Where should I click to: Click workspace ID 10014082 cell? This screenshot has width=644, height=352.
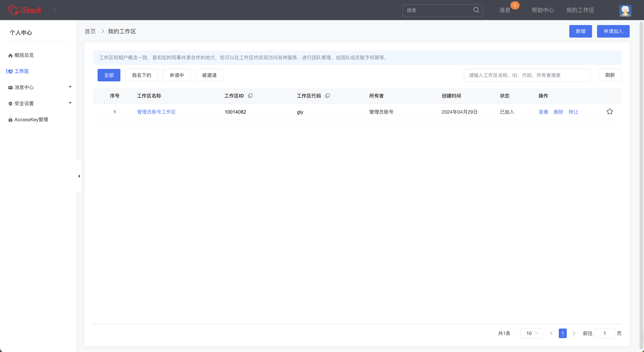pos(235,112)
